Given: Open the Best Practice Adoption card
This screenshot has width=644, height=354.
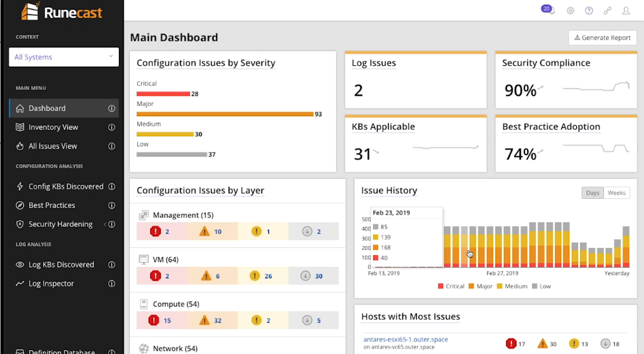Looking at the screenshot, I should click(566, 143).
